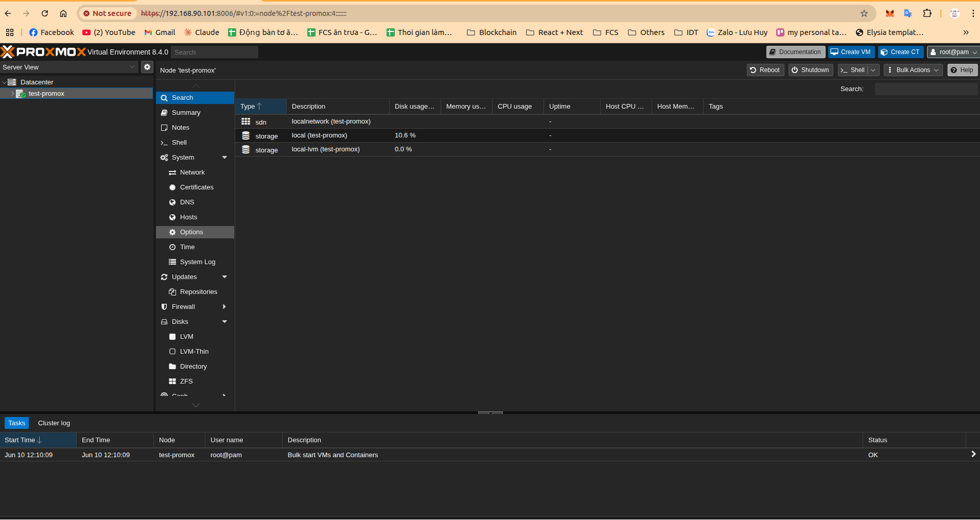
Task: Click the Type column sort arrow
Action: (259, 106)
